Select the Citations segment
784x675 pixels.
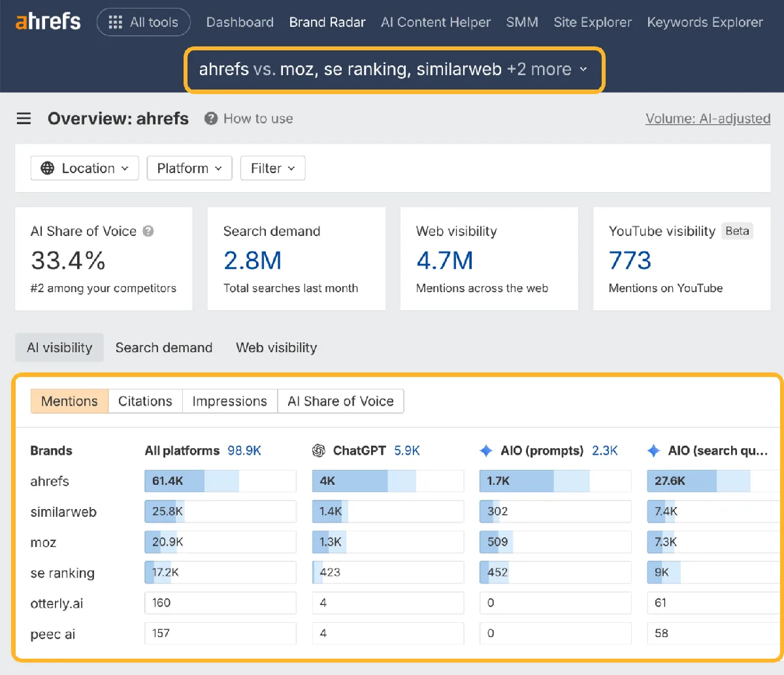pyautogui.click(x=145, y=401)
